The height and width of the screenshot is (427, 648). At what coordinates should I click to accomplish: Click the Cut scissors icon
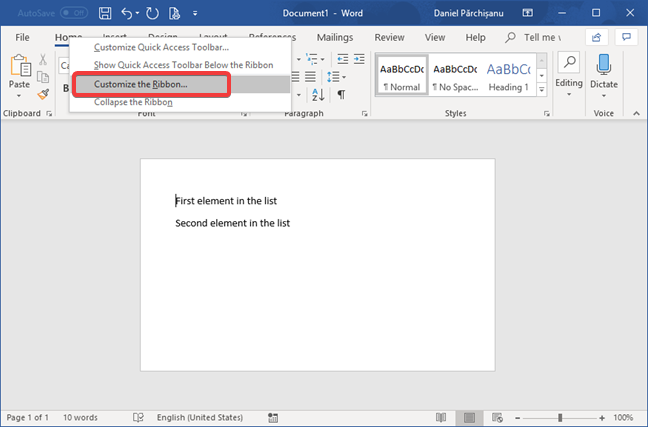click(x=43, y=60)
